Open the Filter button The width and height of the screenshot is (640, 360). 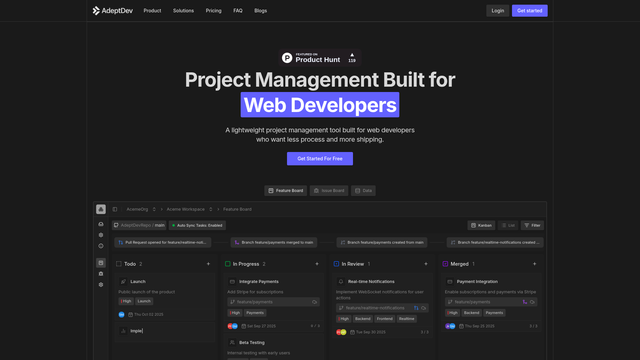pos(532,225)
